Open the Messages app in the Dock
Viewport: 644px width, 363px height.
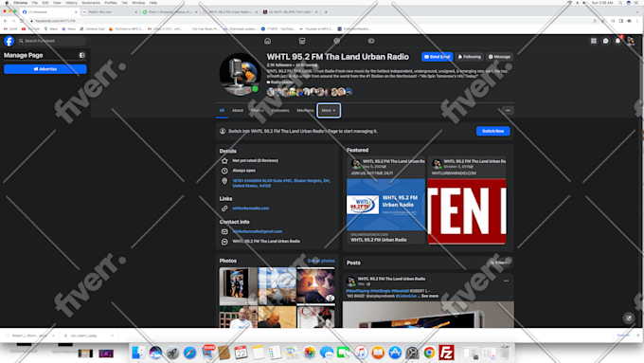(327, 353)
